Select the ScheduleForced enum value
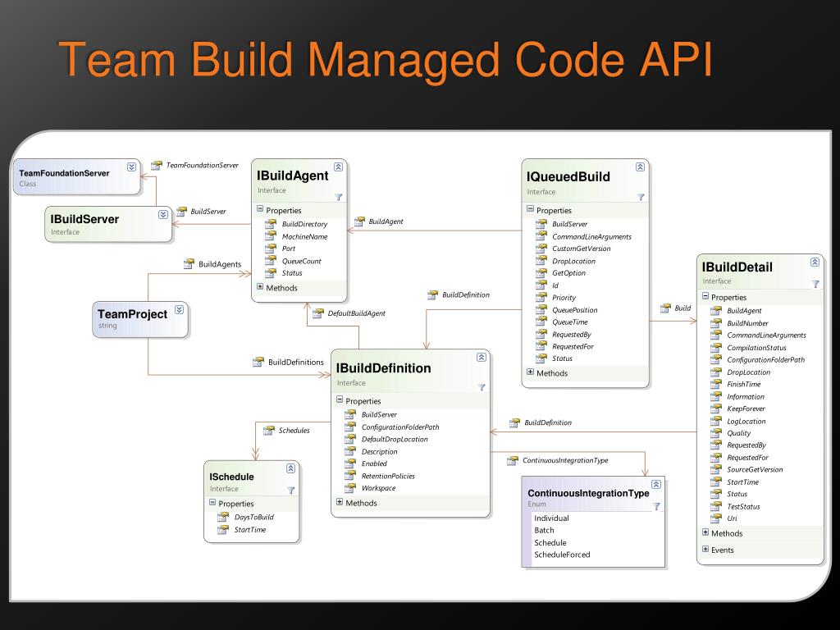Screen dimensions: 840x630 (x=562, y=555)
